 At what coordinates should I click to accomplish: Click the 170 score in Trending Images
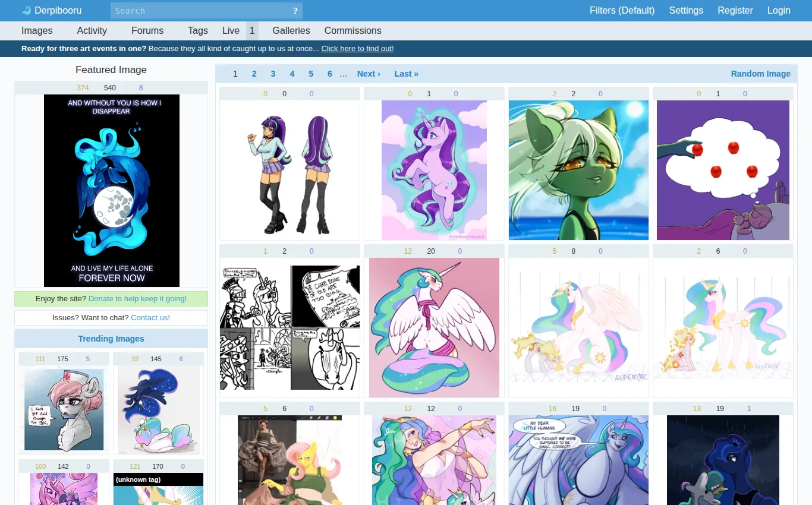pos(158,466)
